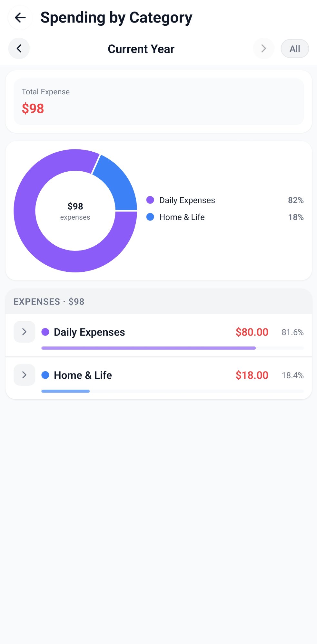Screen dimensions: 317x644
Task: Select the purple dot beside Daily Expenses row
Action: point(45,332)
